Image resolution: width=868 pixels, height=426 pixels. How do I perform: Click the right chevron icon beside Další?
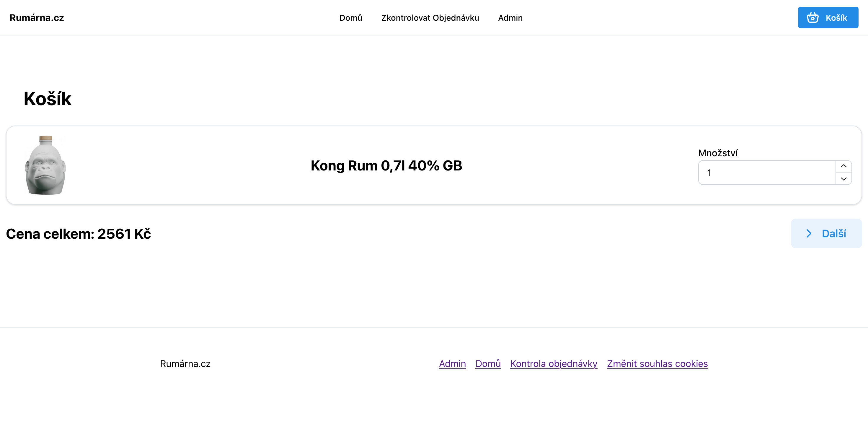pos(809,233)
